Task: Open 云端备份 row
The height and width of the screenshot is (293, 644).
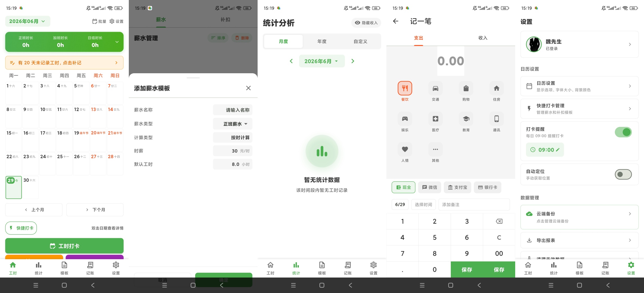Action: [579, 217]
